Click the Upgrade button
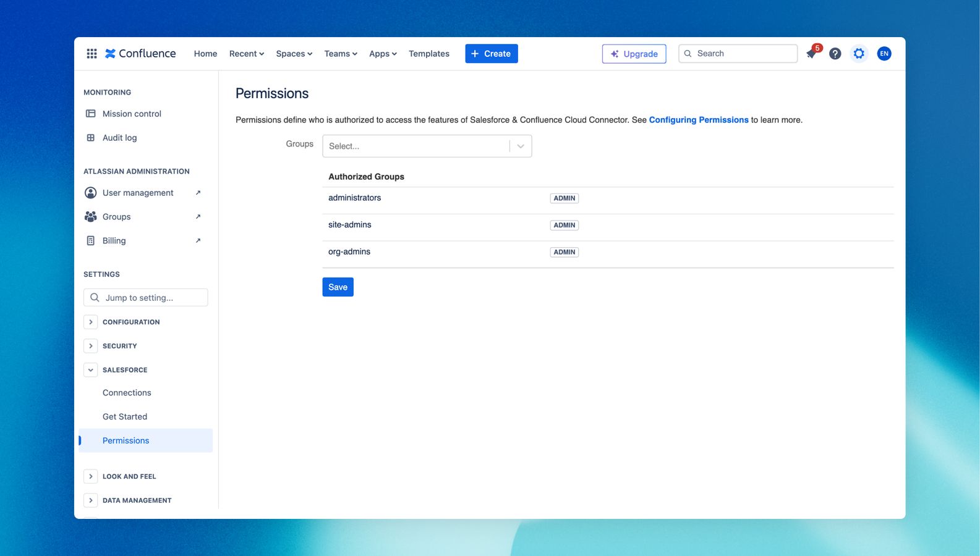The width and height of the screenshot is (980, 556). point(634,54)
